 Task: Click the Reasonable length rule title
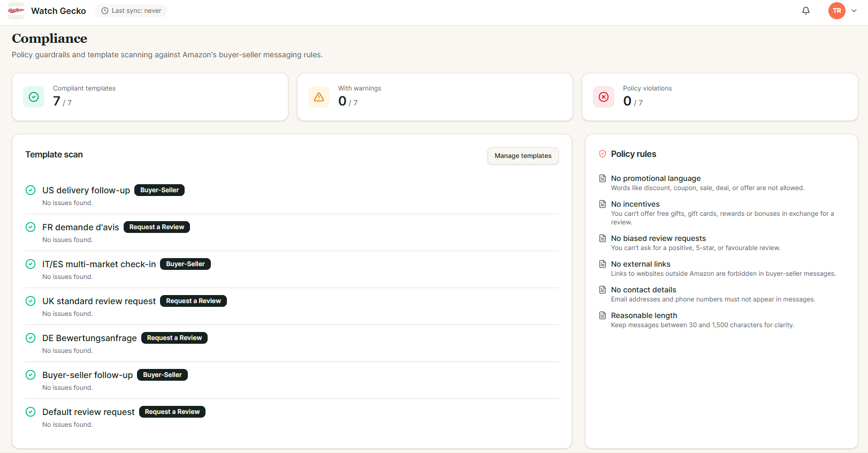pos(644,315)
